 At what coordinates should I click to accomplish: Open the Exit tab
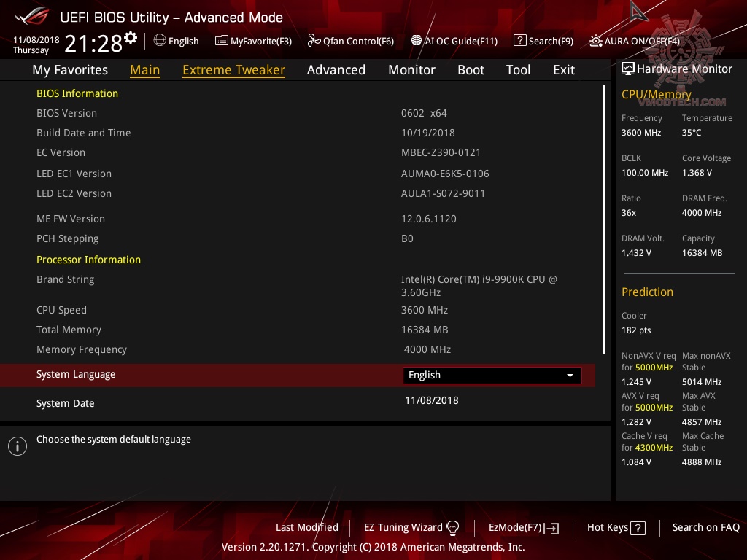pos(564,70)
